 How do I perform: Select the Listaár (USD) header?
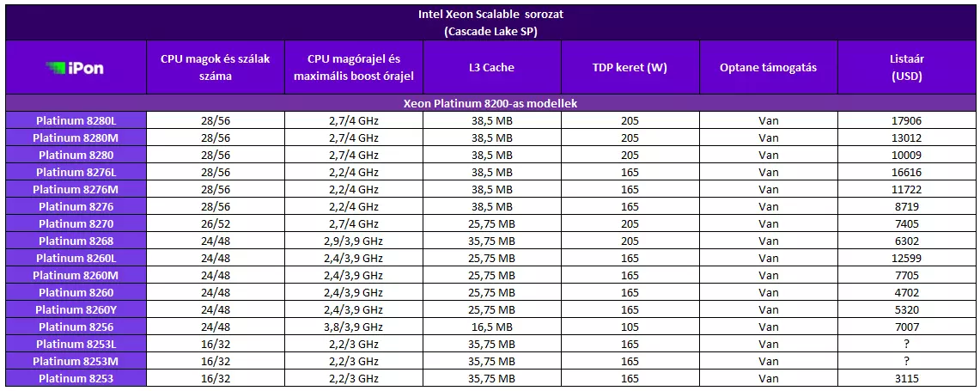tap(907, 68)
